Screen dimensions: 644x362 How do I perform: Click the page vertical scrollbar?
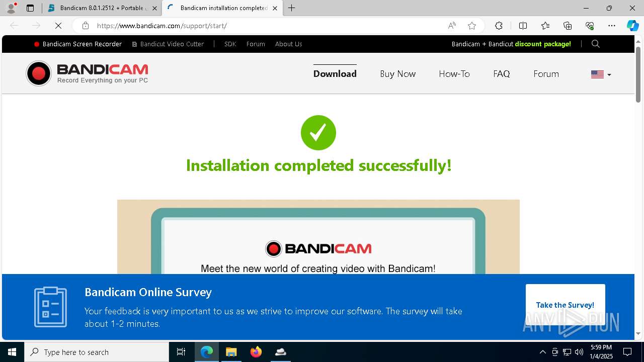click(638, 75)
